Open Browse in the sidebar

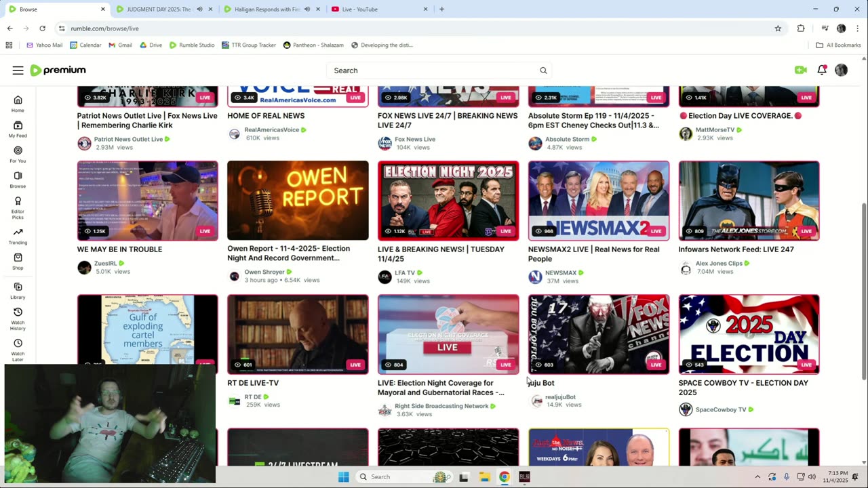coord(18,180)
